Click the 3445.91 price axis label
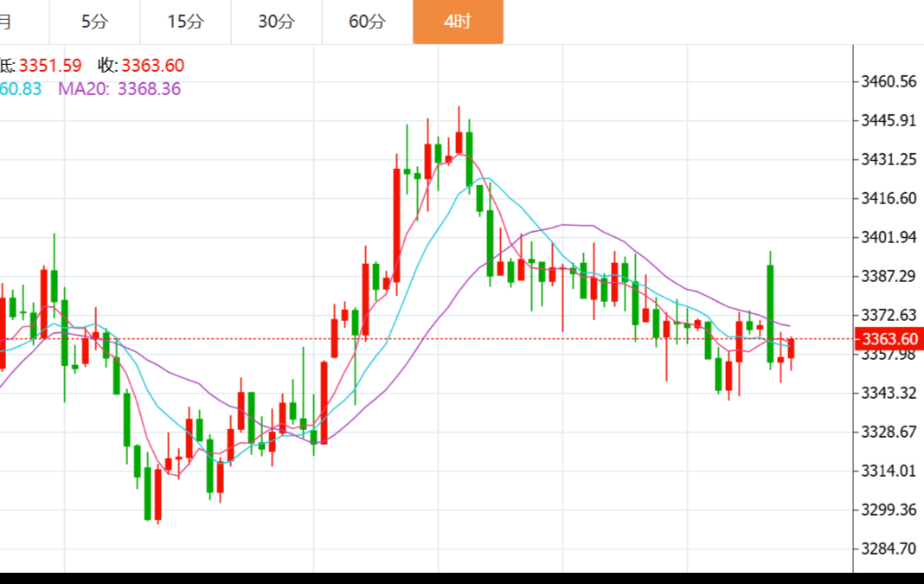This screenshot has height=584, width=924. point(889,120)
